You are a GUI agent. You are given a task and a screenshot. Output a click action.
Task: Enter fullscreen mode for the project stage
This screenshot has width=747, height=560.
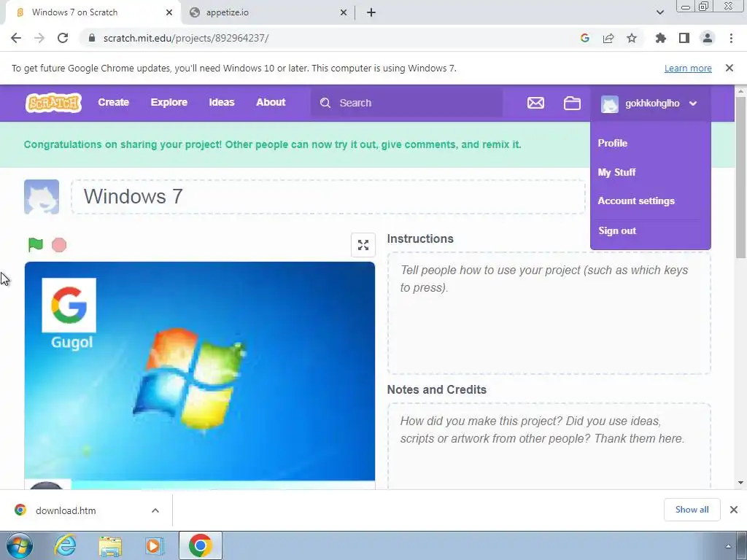click(363, 245)
